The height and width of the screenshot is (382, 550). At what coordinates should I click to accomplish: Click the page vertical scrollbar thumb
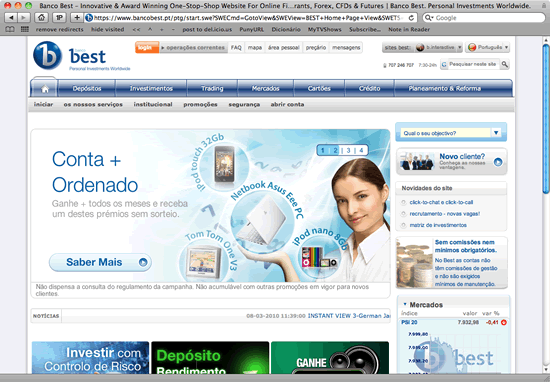pos(546,118)
